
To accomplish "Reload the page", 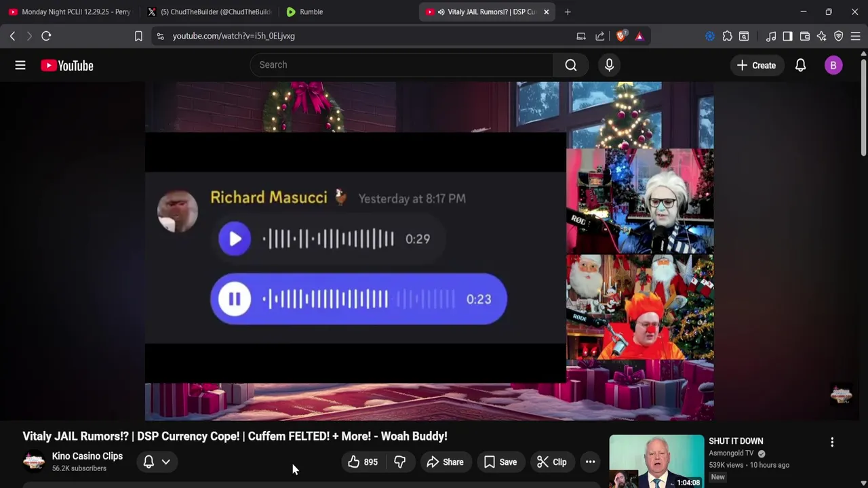I will (x=46, y=36).
